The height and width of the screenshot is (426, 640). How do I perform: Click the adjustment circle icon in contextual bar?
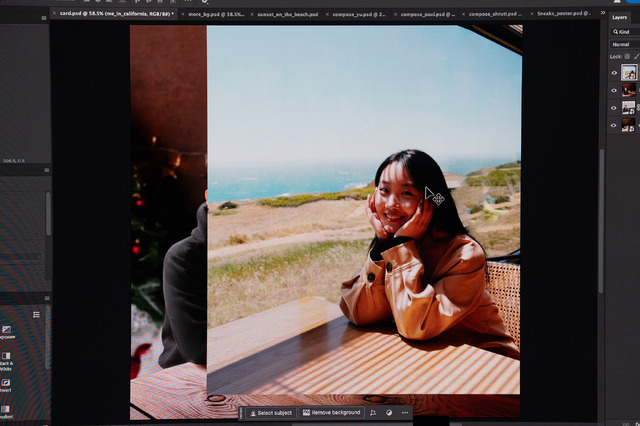coord(389,413)
